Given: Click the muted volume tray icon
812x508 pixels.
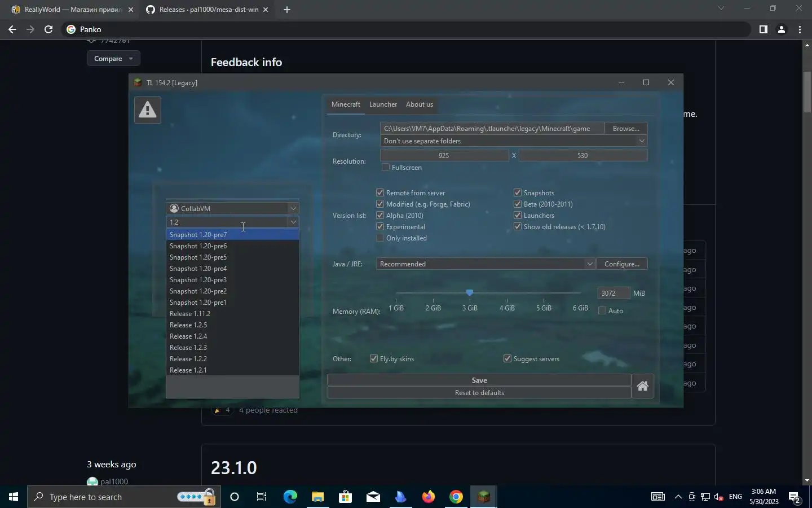Looking at the screenshot, I should click(x=719, y=497).
